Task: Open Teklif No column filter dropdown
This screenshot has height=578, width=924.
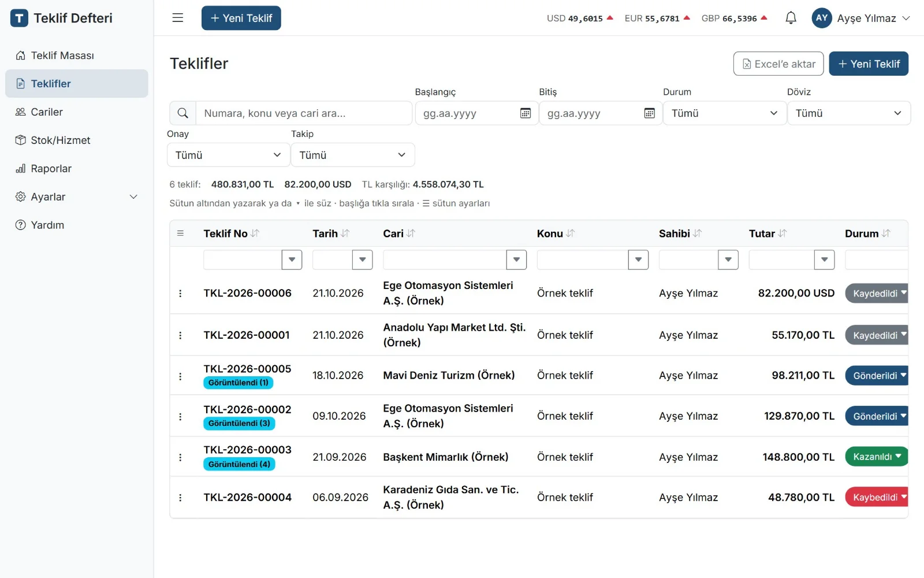Action: pos(292,260)
